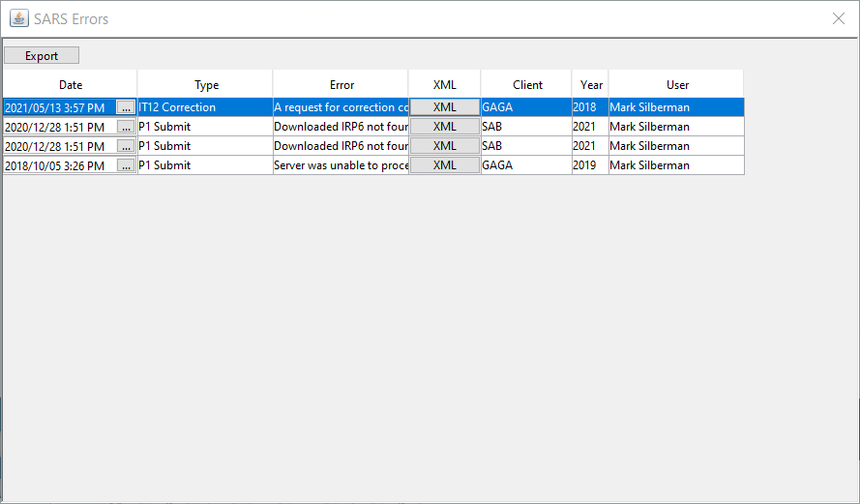Sort by the Year column header

(x=591, y=85)
